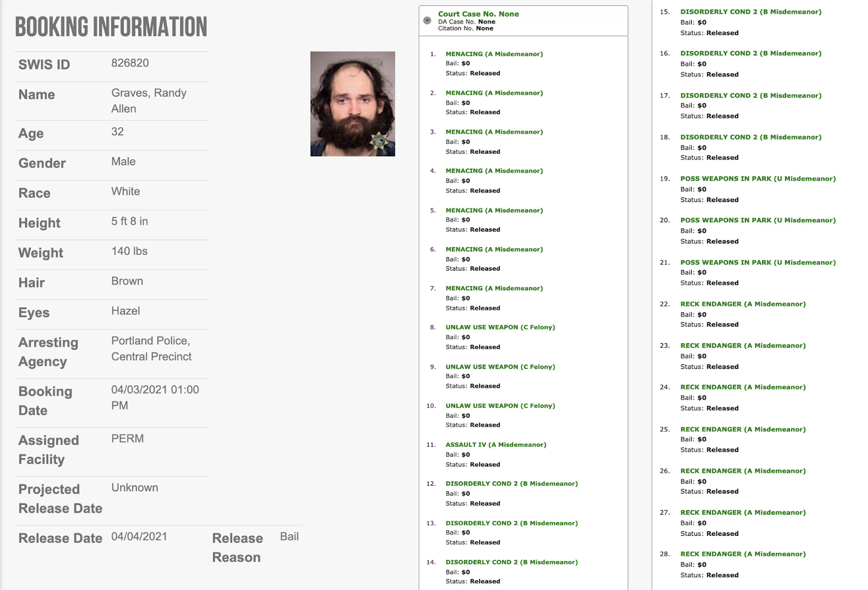Open charge 10 UNLAW USE WEAPON (C Felony)
Image resolution: width=868 pixels, height=590 pixels.
[x=500, y=406]
